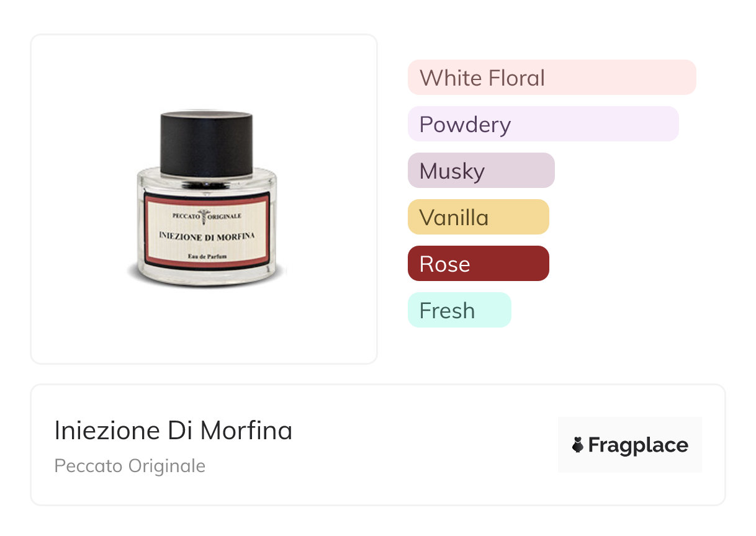Pick the Vanilla accord bar
Screen dimensions: 756x536
pyautogui.click(x=478, y=217)
